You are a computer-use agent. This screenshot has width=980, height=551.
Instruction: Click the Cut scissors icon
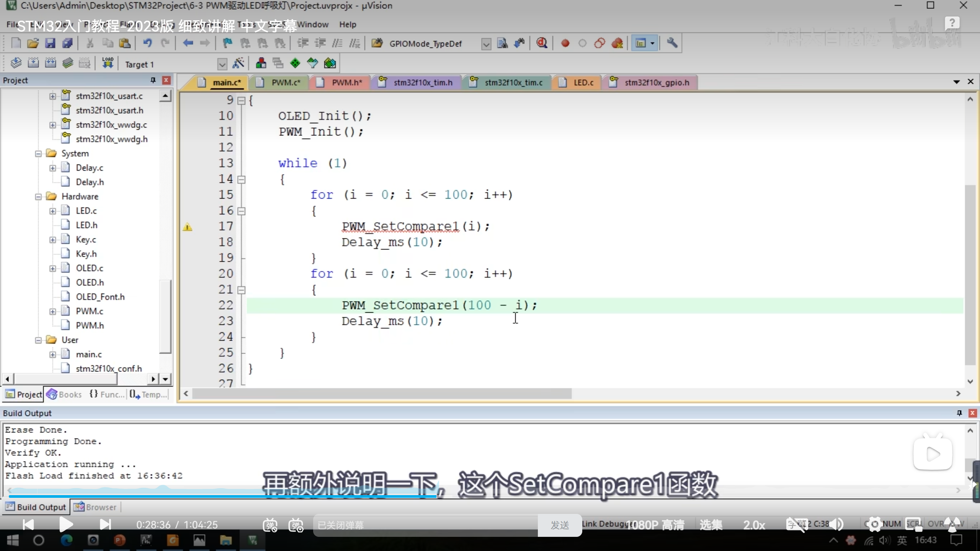90,43
